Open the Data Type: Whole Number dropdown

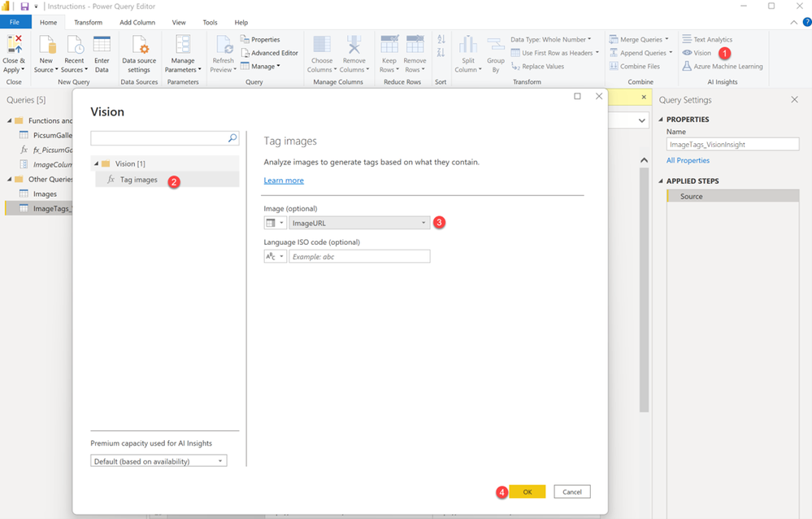tap(551, 39)
